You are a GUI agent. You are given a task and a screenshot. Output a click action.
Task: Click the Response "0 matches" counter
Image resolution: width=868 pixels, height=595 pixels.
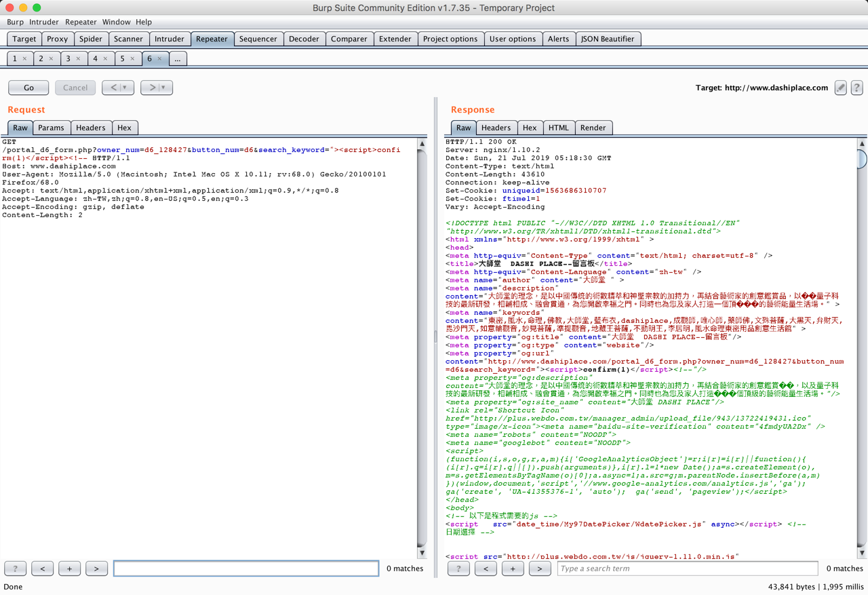pyautogui.click(x=844, y=569)
